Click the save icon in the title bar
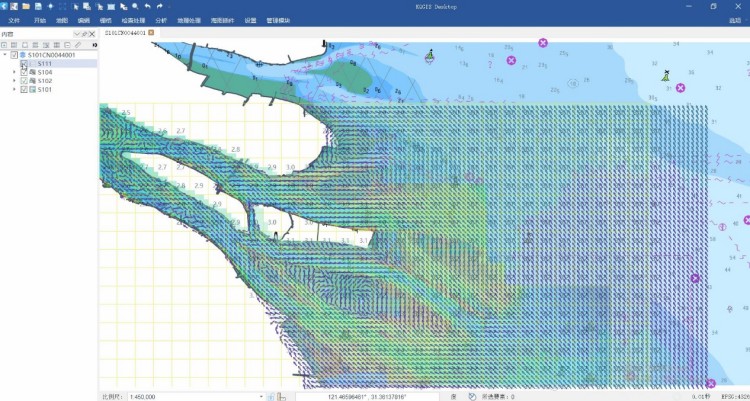This screenshot has height=401, width=750. point(38,6)
